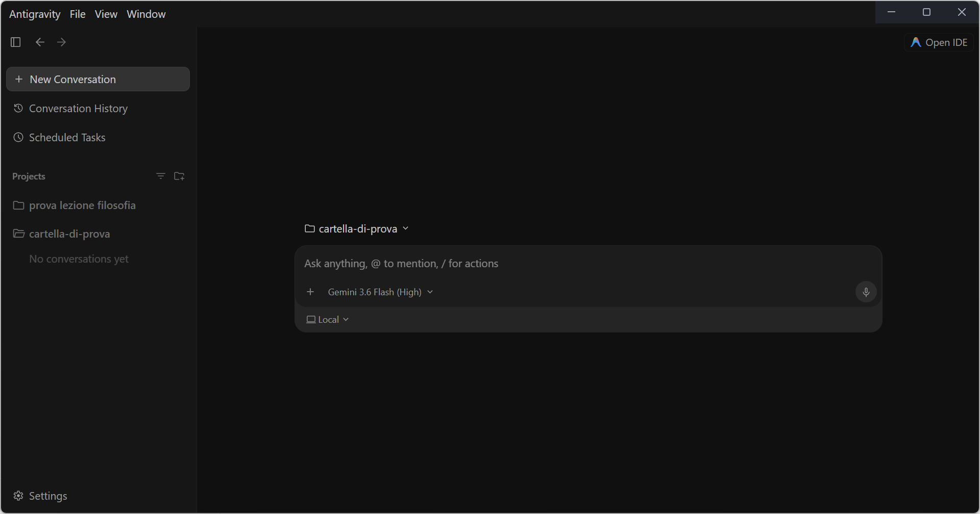Image resolution: width=980 pixels, height=514 pixels.
Task: Filter projects using the sort icon
Action: point(161,176)
